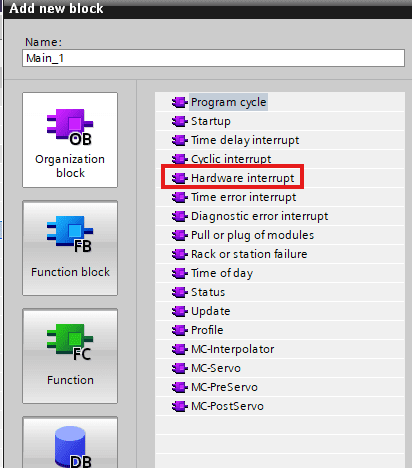This screenshot has width=412, height=468.
Task: Click the Startup block icon
Action: [x=180, y=121]
